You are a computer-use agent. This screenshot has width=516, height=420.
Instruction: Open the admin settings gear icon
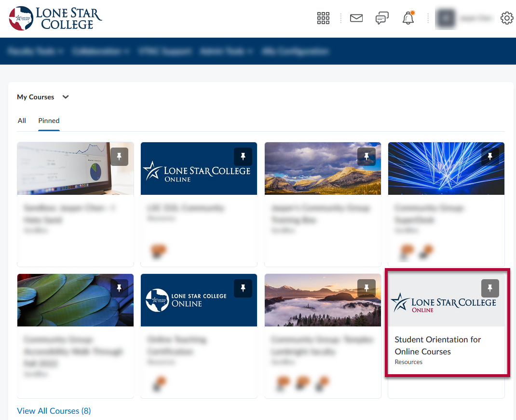pos(507,18)
